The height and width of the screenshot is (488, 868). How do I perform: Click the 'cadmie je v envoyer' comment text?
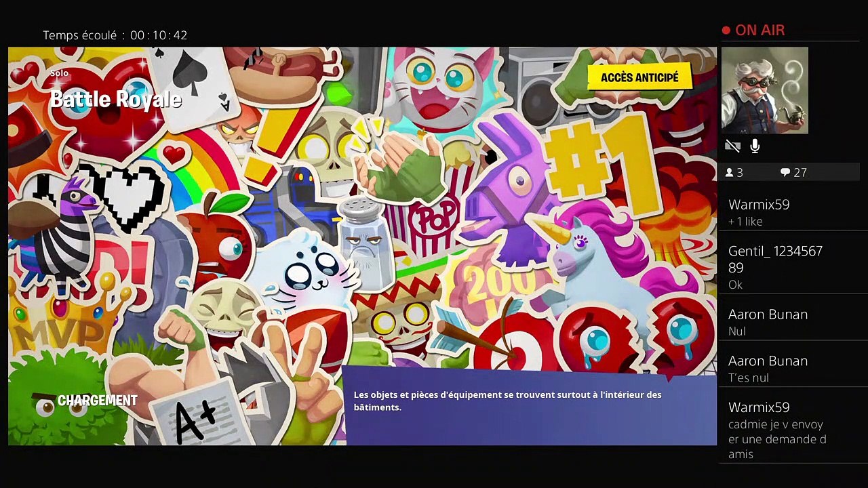(x=777, y=439)
